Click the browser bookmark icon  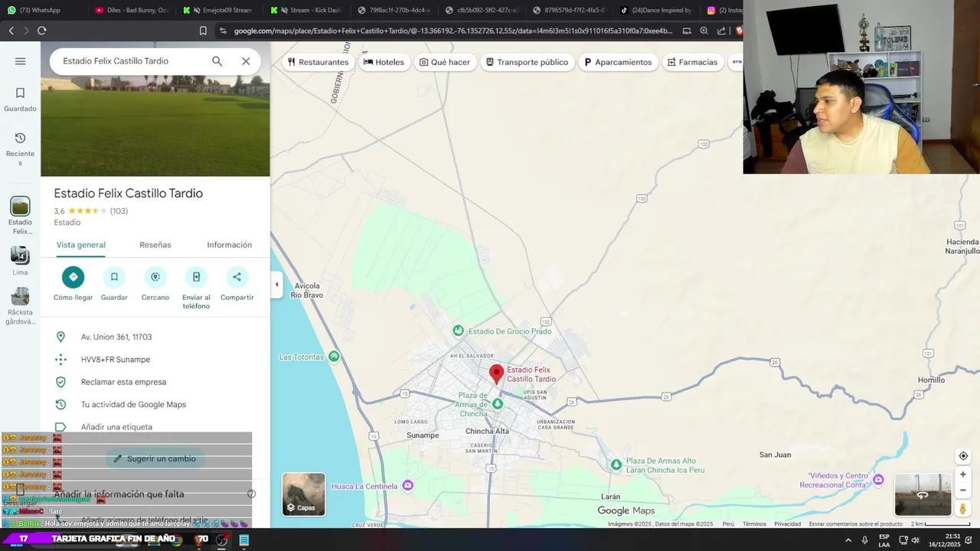coord(203,31)
